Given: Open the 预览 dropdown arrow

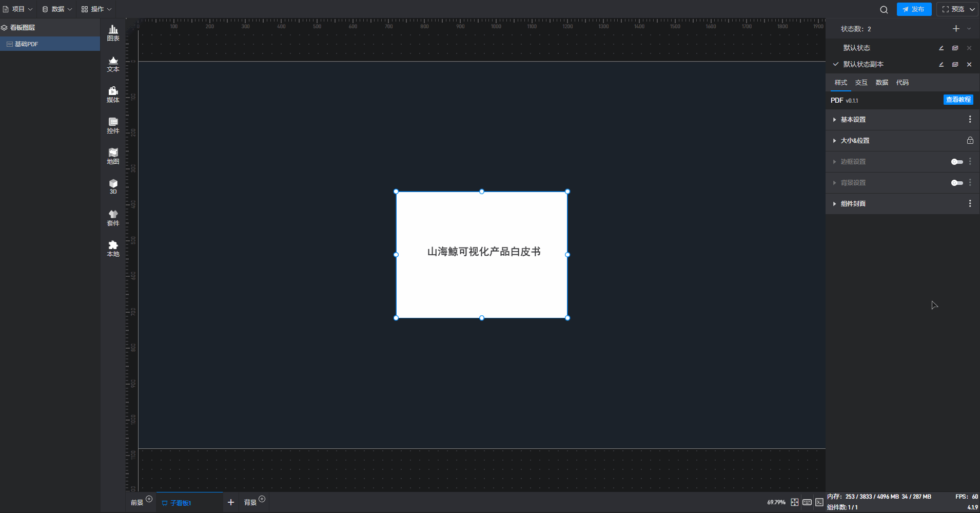Looking at the screenshot, I should 972,9.
